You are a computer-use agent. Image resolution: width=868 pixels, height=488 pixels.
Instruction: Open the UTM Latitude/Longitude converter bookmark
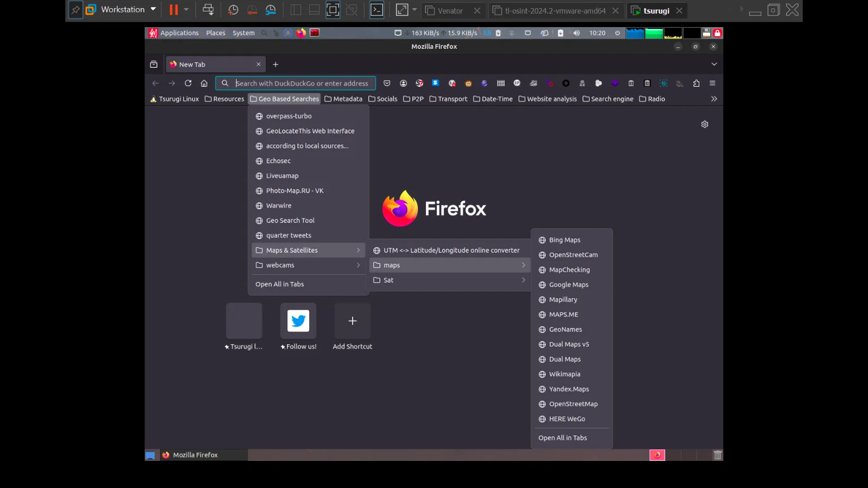[x=450, y=251]
